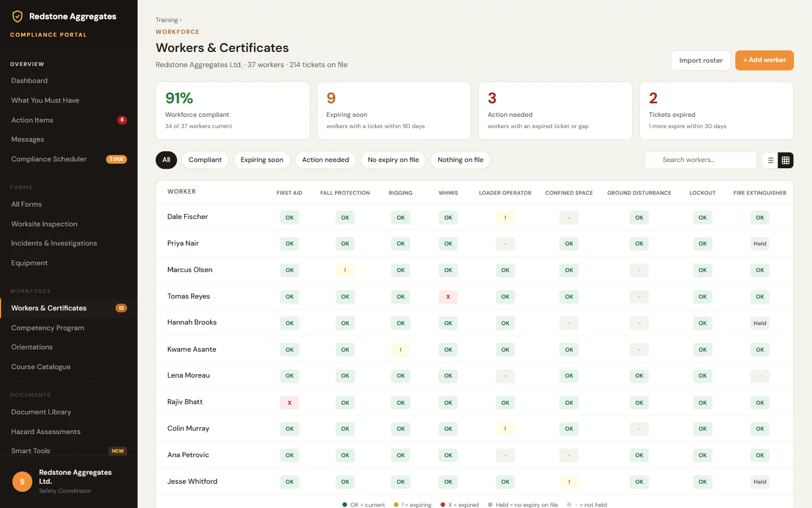Screen dimensions: 812x508
Task: Filter by Nothing on file
Action: pos(460,160)
